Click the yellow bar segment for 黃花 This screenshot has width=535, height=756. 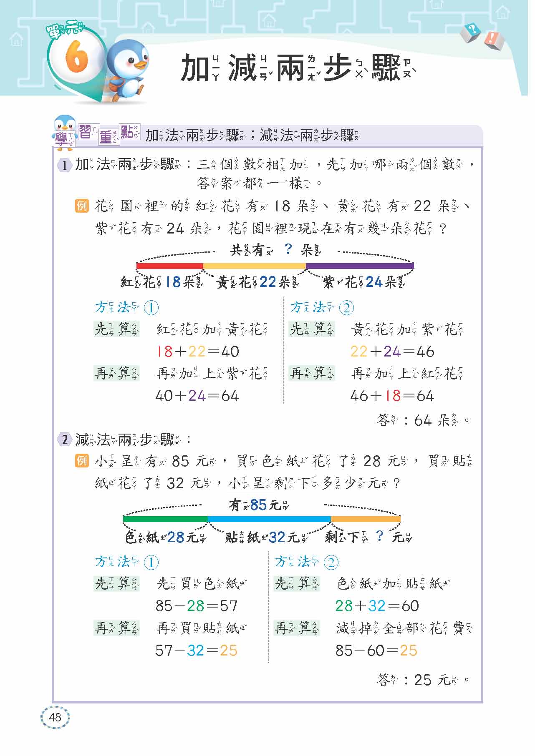(255, 266)
